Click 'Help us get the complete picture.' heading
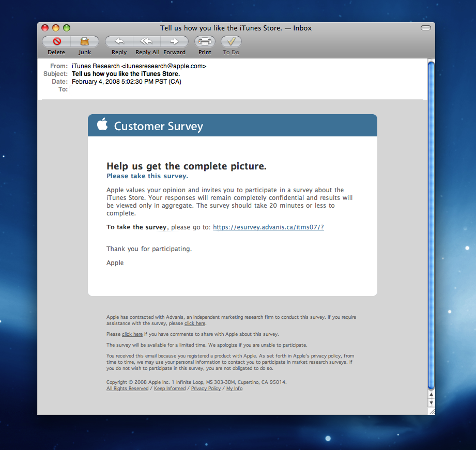This screenshot has width=476, height=450. click(187, 166)
